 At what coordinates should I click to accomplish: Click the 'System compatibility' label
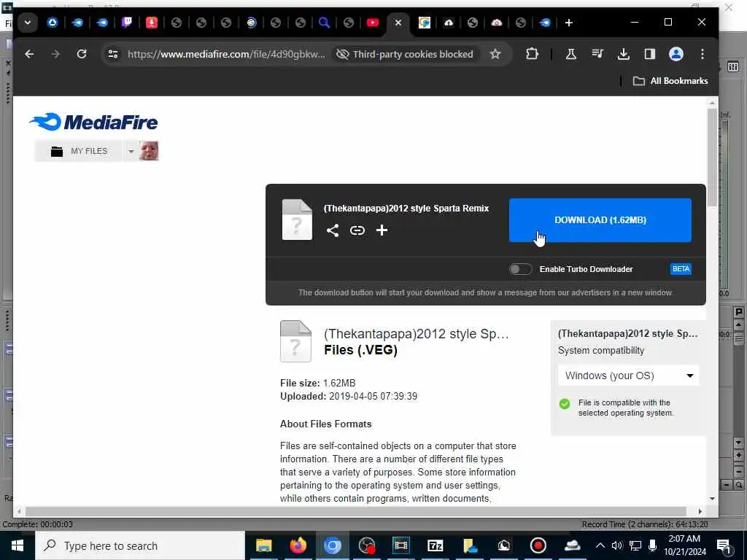(601, 351)
